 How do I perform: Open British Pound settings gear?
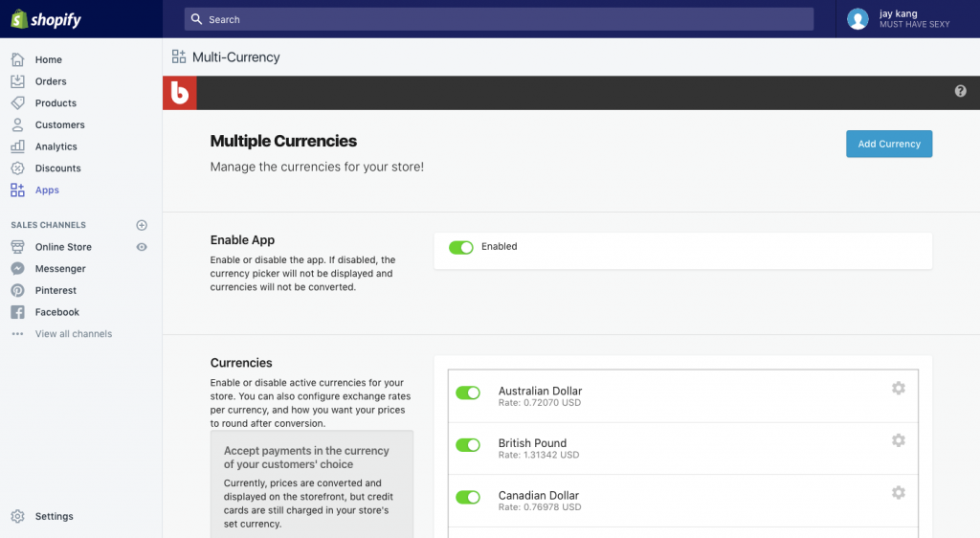898,440
